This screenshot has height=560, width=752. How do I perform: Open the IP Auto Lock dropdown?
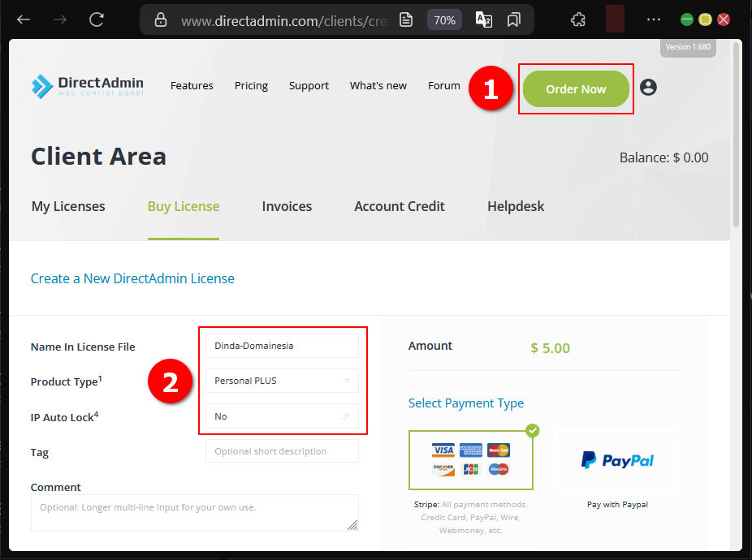pyautogui.click(x=282, y=416)
